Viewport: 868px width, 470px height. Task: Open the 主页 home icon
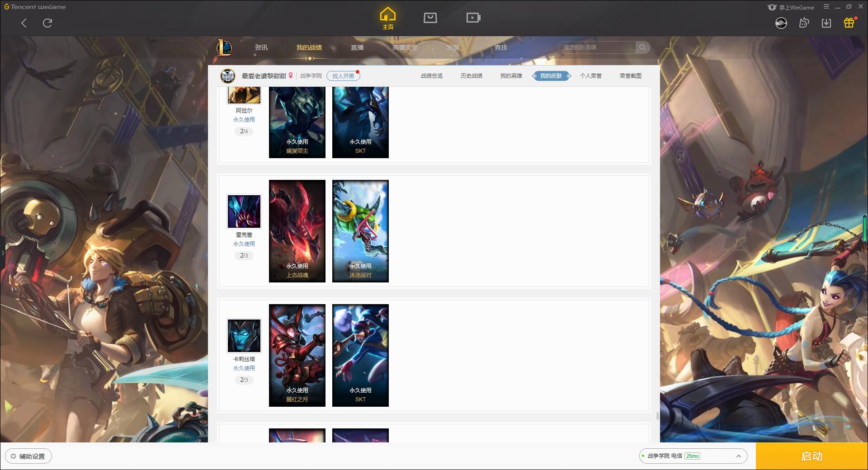pyautogui.click(x=388, y=18)
